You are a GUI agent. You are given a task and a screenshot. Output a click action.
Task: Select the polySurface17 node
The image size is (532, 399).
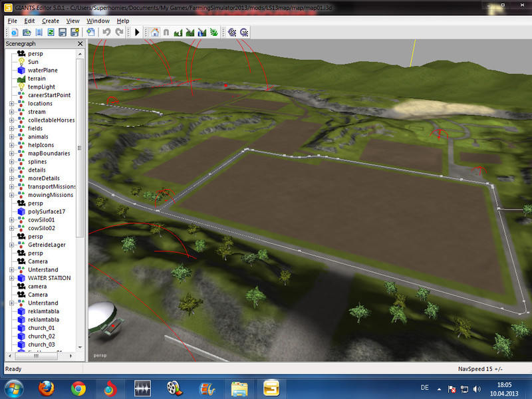[47, 211]
